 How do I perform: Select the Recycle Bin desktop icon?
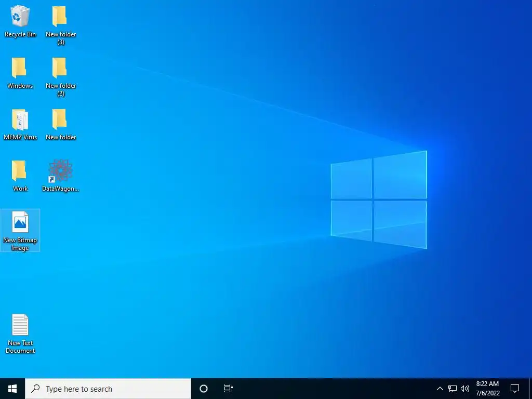20,21
